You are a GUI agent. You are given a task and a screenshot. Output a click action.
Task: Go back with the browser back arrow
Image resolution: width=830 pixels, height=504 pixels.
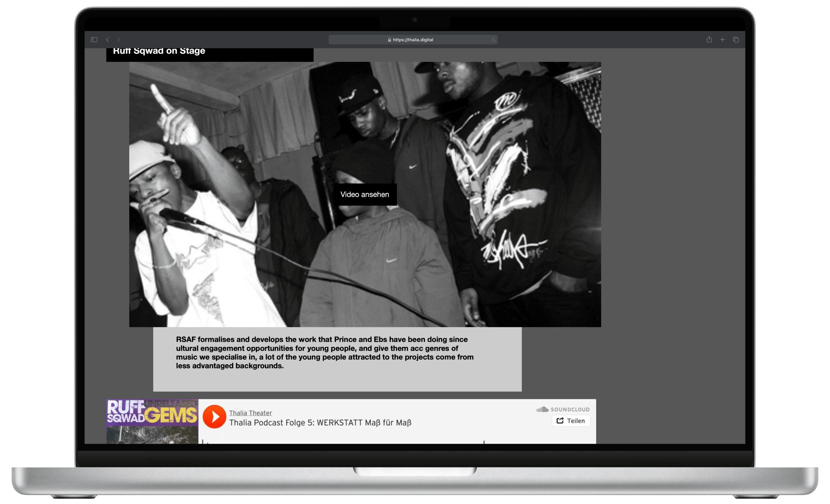point(107,40)
